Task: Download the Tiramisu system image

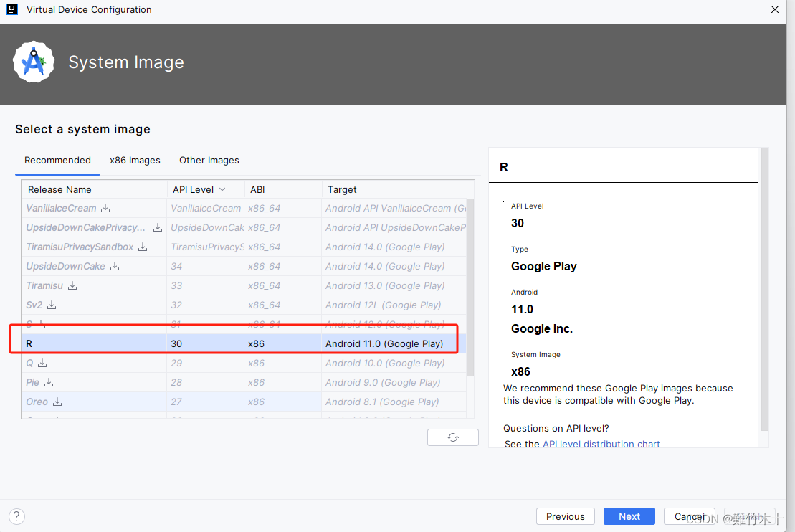Action: [x=72, y=285]
